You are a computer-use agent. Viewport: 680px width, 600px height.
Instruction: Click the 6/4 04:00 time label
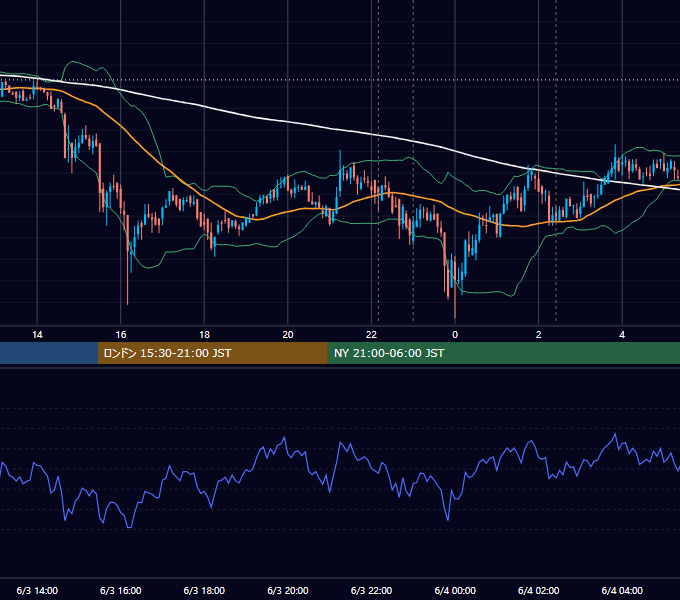click(622, 590)
